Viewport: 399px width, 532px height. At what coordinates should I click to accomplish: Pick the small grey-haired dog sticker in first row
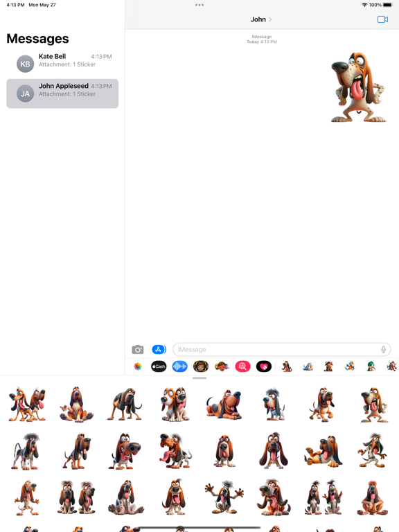tap(274, 405)
